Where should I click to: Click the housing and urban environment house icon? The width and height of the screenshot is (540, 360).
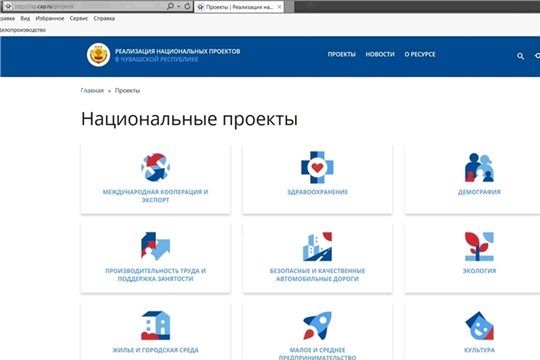pos(155,326)
